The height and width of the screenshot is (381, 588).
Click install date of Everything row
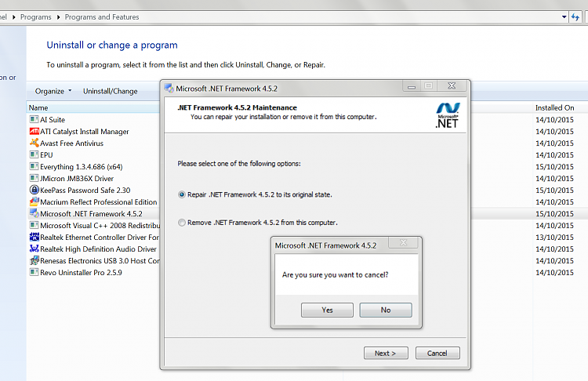coord(554,166)
